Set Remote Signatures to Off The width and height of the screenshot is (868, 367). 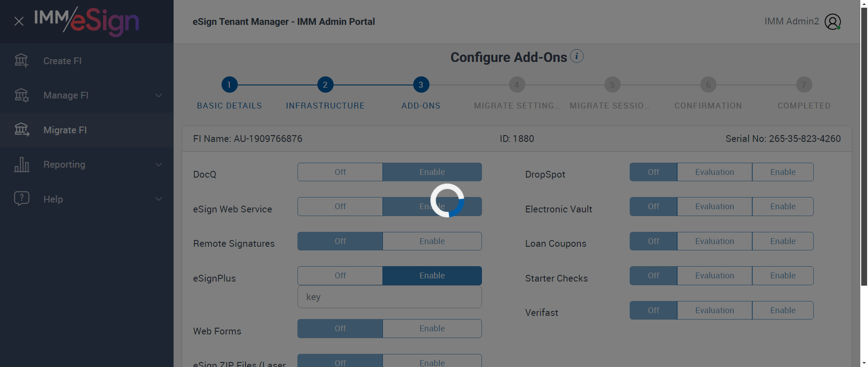coord(340,241)
